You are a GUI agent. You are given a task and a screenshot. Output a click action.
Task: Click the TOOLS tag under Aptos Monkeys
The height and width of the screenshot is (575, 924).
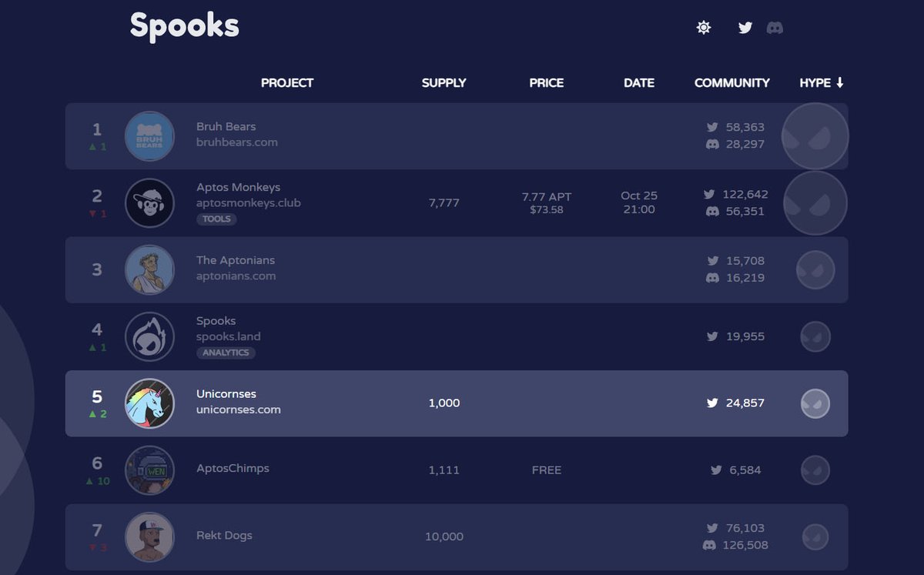pyautogui.click(x=216, y=219)
